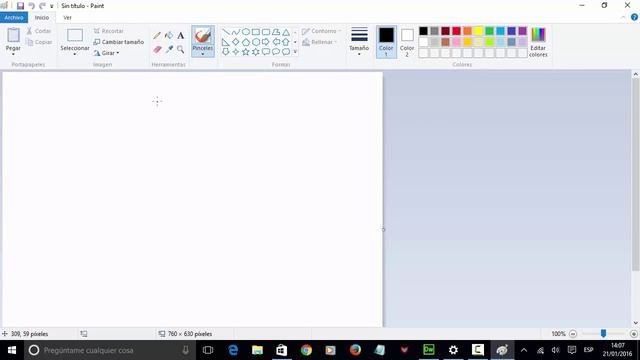Pick the orange color swatch
This screenshot has width=640, height=360.
(x=467, y=31)
